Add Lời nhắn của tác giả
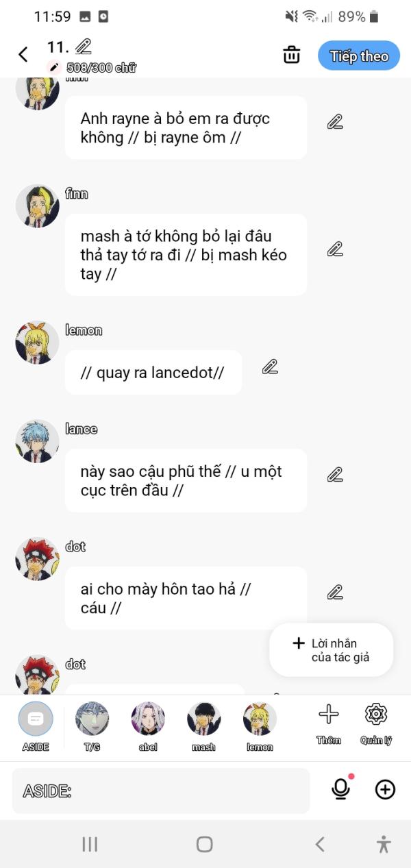Image resolution: width=411 pixels, height=868 pixels. [332, 649]
